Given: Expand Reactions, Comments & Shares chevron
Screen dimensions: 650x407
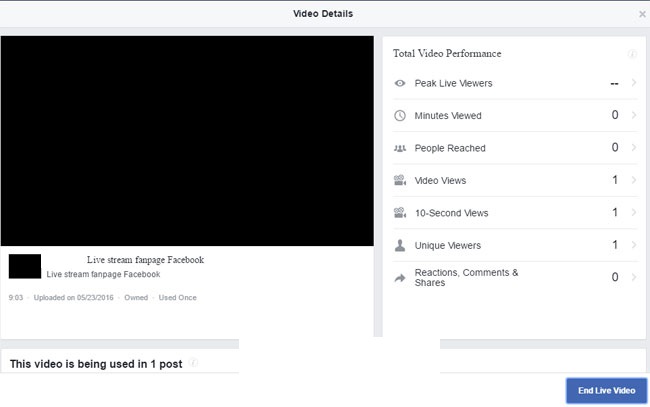Looking at the screenshot, I should coord(634,277).
